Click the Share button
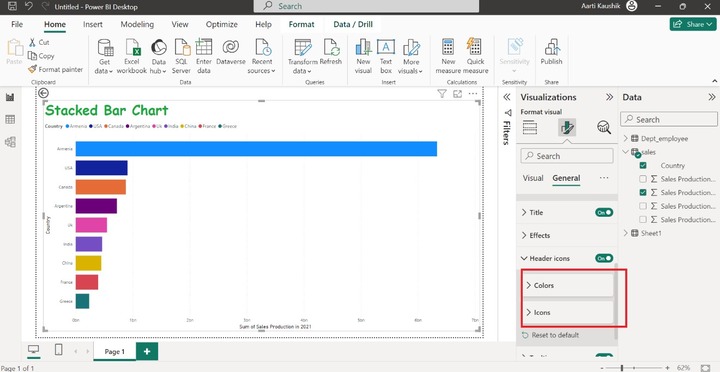720x372 pixels. [693, 24]
